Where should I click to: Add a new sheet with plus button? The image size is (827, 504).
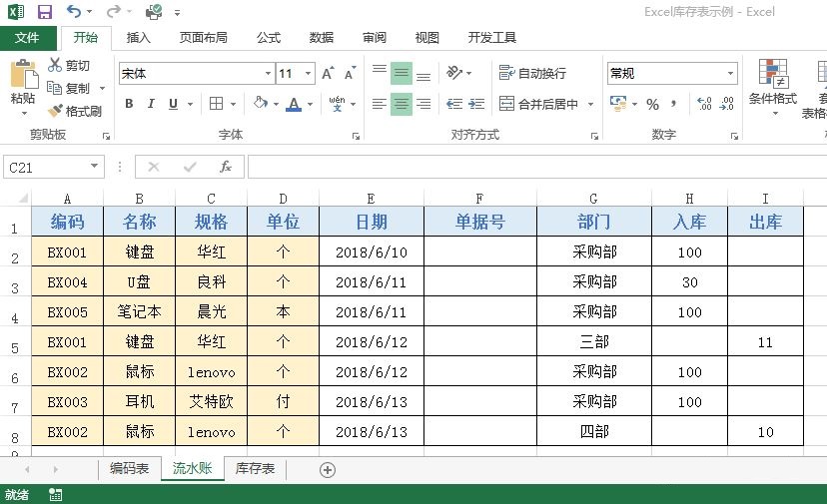pyautogui.click(x=327, y=469)
